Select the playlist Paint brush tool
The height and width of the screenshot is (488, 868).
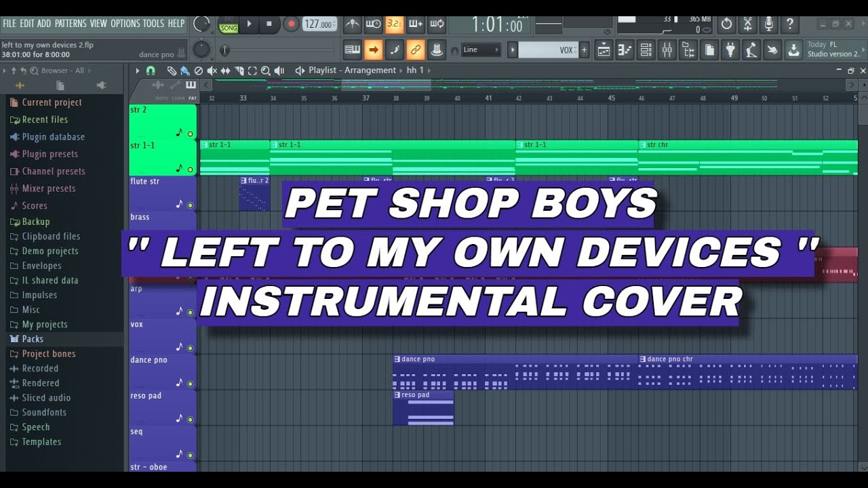(x=184, y=70)
